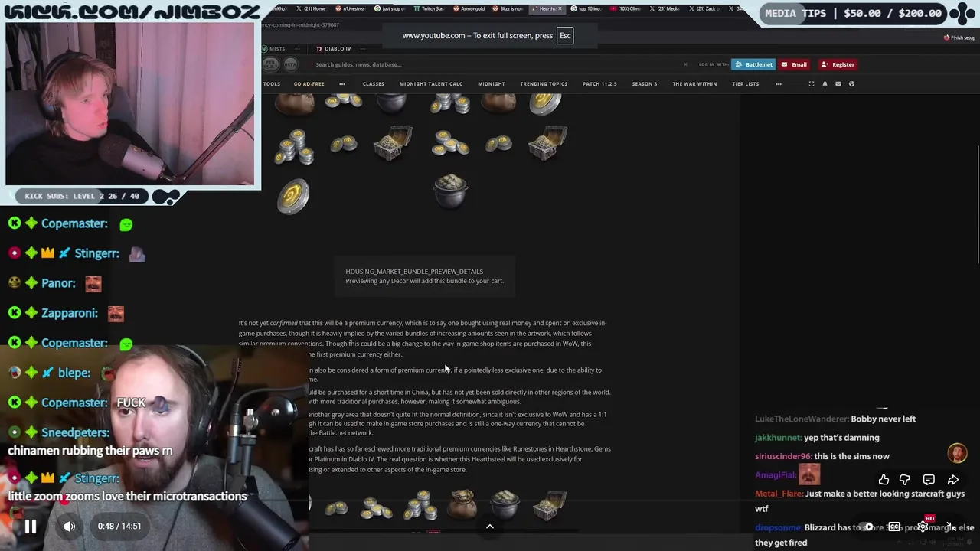Viewport: 980px width, 551px height.
Task: Click the blepe name in the Kick chat
Action: (74, 373)
